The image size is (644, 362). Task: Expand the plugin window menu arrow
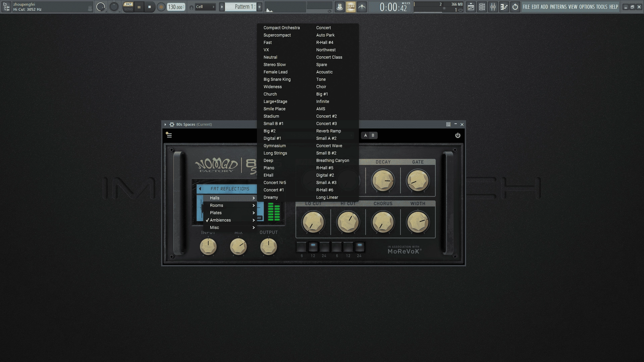click(165, 124)
